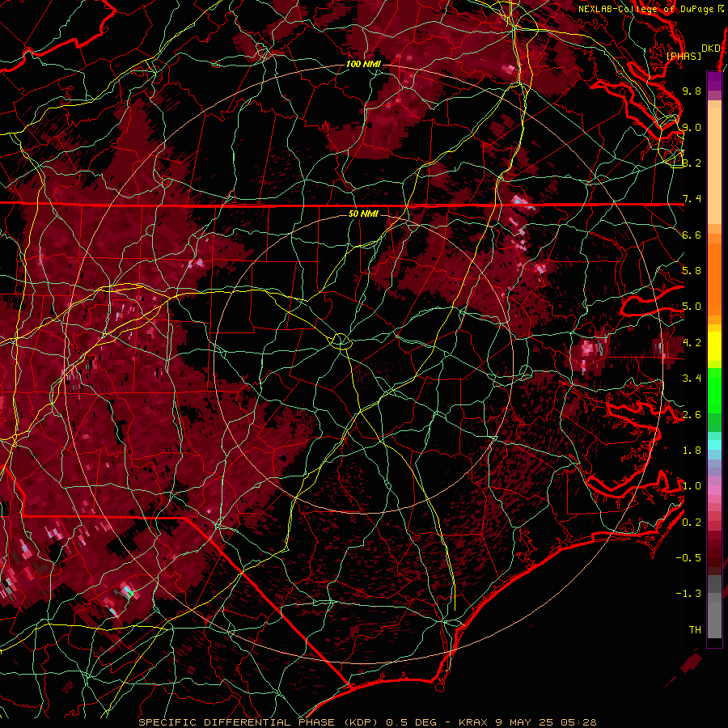Click the 1.8 value on the color scale

[692, 451]
